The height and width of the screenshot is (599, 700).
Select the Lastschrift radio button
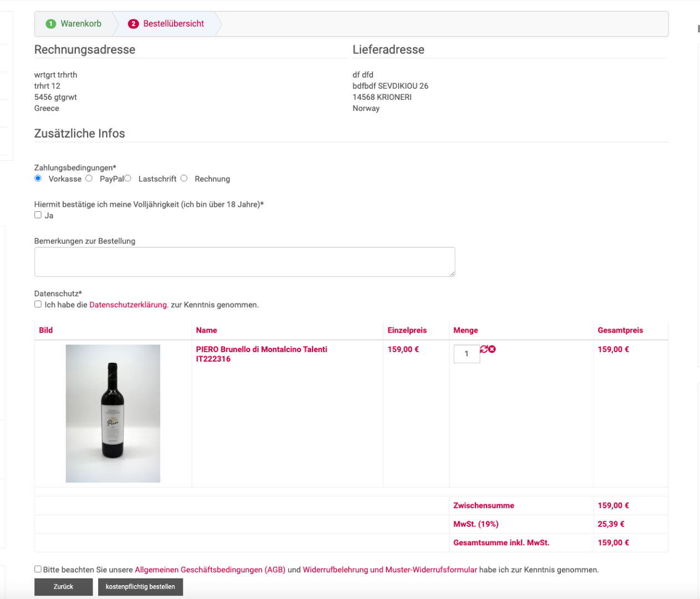tap(127, 178)
